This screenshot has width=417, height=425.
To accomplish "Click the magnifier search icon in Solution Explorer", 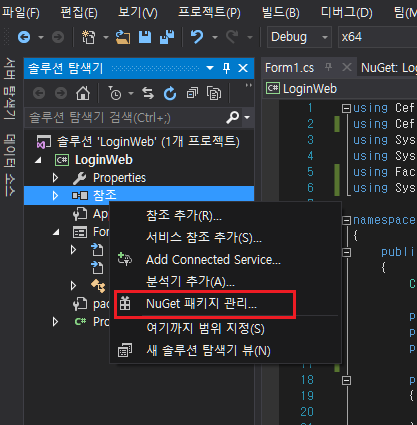I will [233, 117].
